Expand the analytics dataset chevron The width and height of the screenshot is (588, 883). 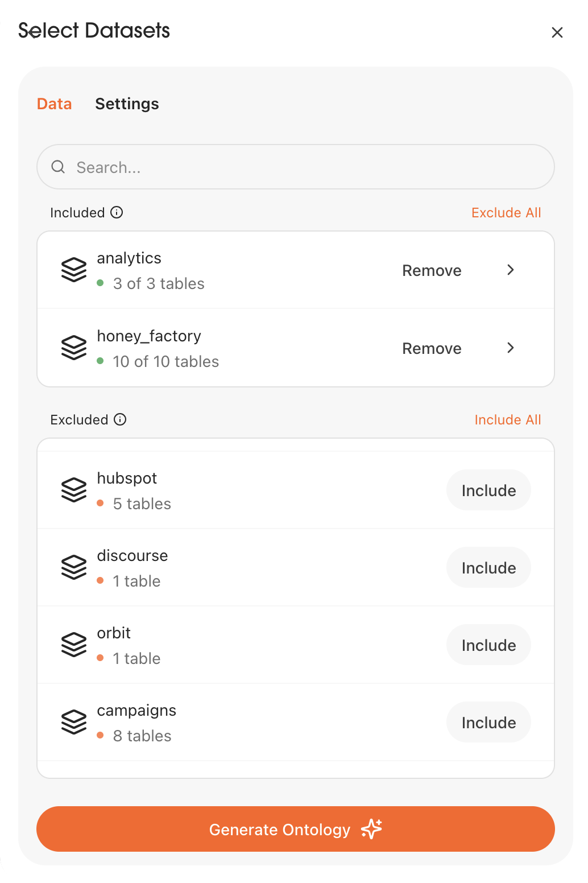point(511,270)
